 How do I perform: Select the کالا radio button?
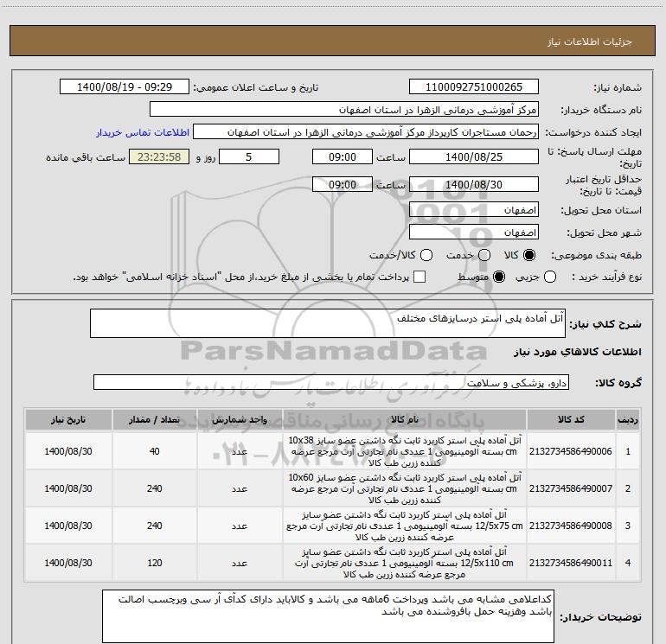[529, 255]
